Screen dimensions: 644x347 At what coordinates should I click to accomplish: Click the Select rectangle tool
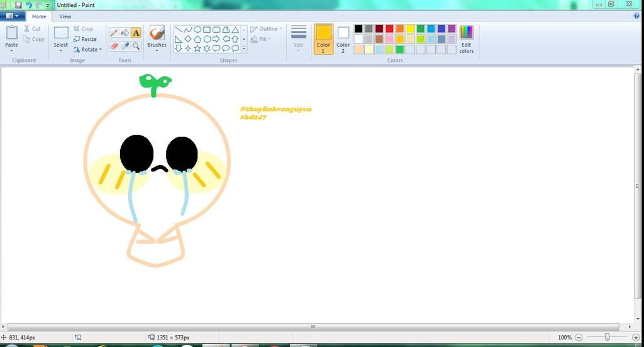point(61,33)
